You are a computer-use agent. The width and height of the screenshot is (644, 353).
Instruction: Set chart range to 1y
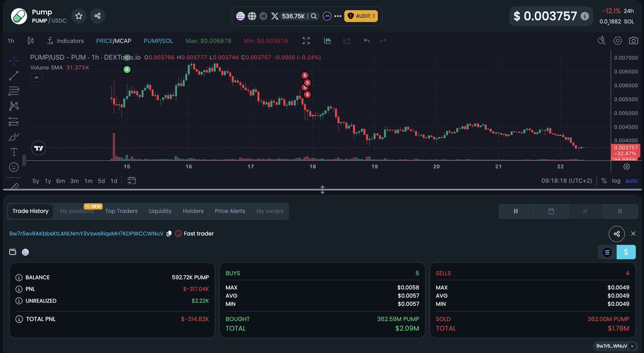[x=48, y=181]
